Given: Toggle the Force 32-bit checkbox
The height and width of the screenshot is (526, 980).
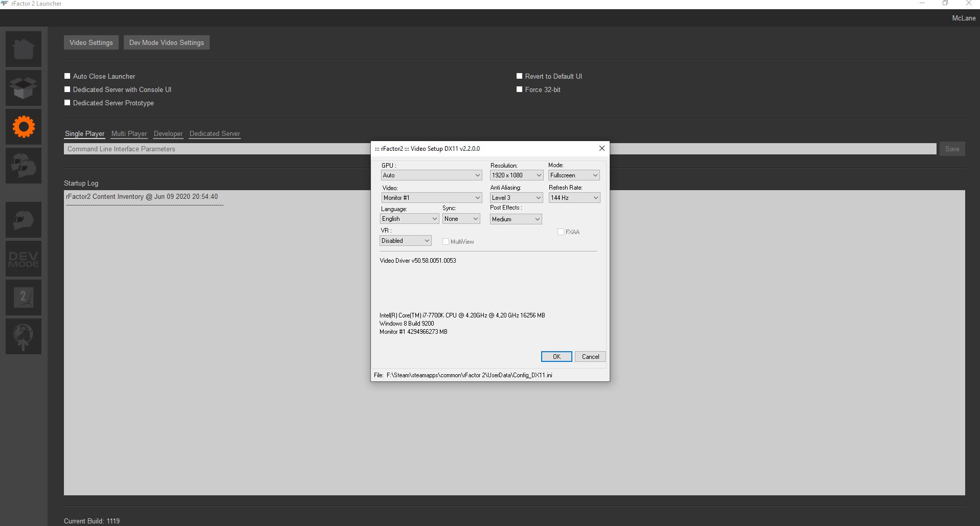Looking at the screenshot, I should coord(519,89).
